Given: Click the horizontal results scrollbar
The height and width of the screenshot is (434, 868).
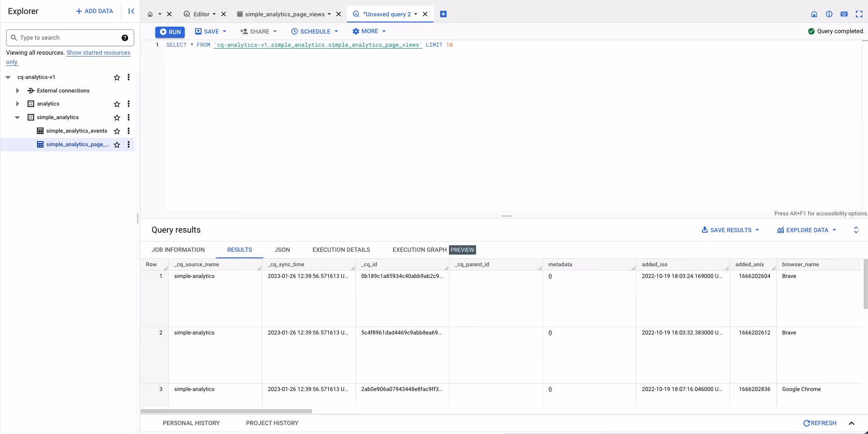Looking at the screenshot, I should coord(226,412).
